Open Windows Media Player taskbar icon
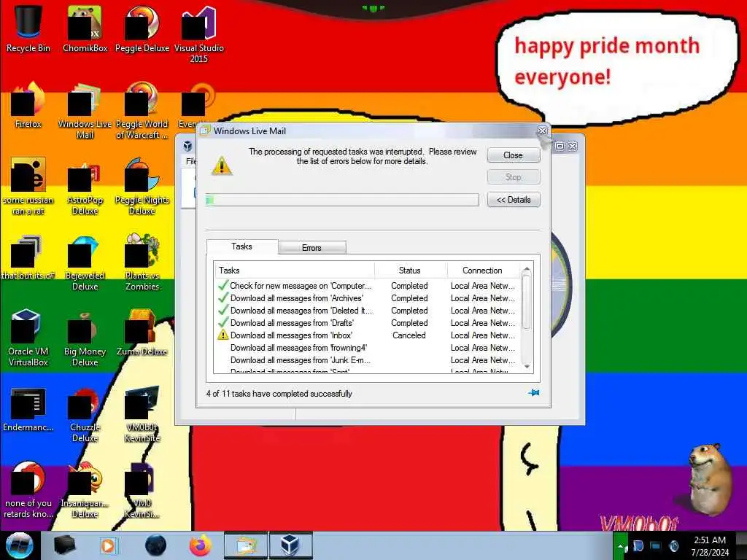The height and width of the screenshot is (560, 747). pyautogui.click(x=108, y=545)
